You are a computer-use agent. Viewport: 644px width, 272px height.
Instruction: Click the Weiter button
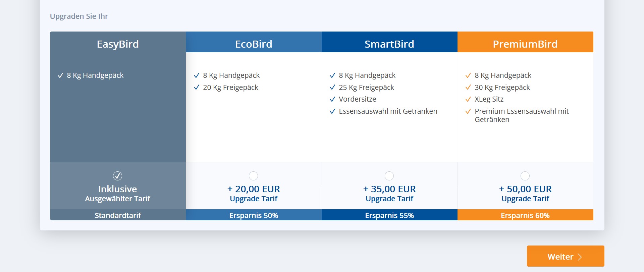pos(565,256)
